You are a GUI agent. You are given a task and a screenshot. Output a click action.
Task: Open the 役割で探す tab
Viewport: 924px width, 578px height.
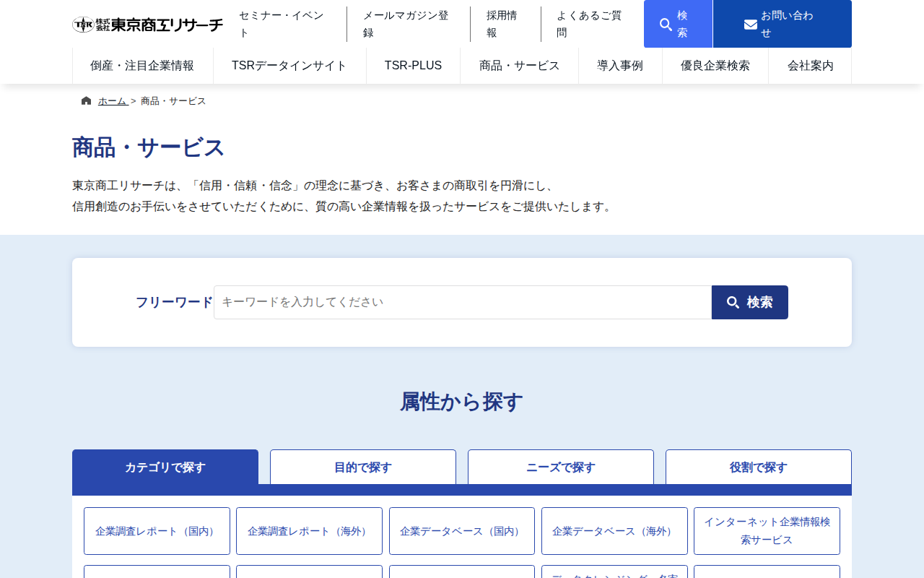click(758, 467)
